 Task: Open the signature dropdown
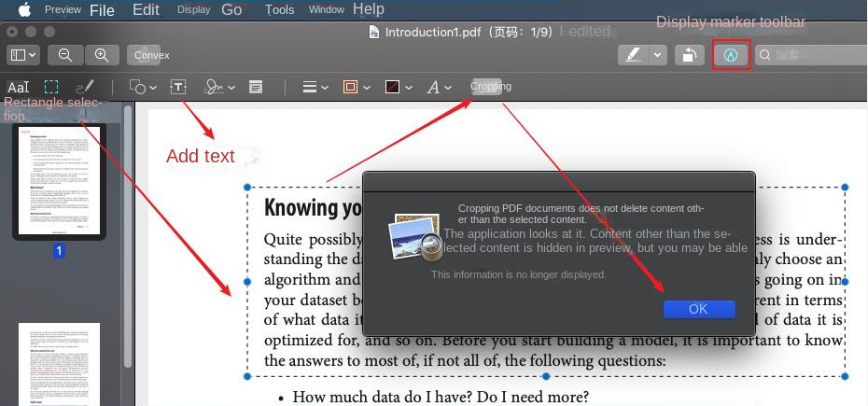(217, 87)
